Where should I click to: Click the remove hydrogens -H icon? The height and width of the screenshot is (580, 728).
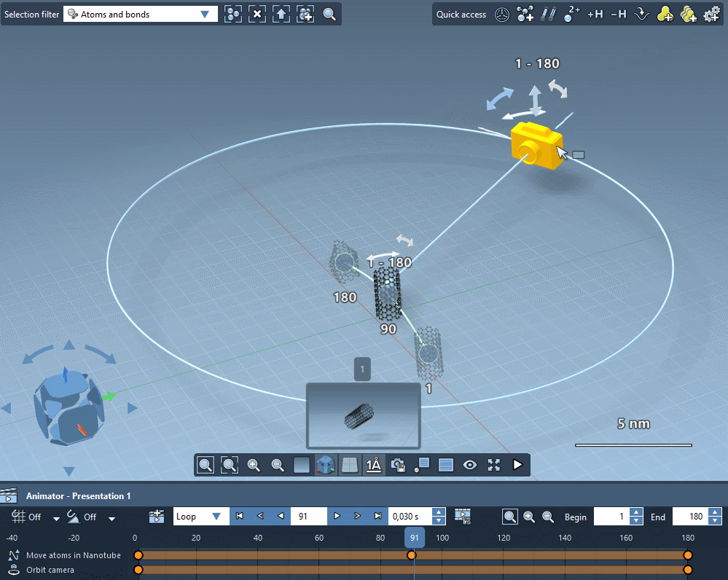618,14
